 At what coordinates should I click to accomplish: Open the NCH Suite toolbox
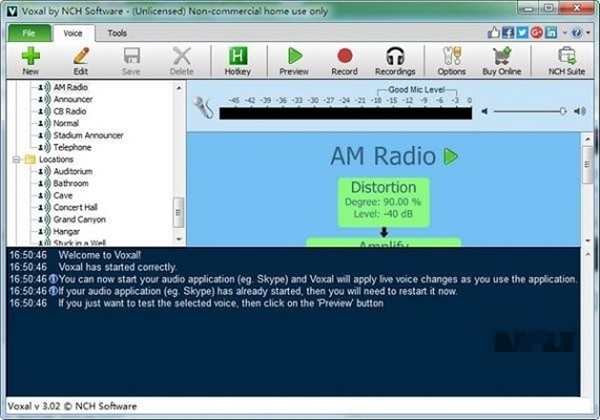click(567, 60)
